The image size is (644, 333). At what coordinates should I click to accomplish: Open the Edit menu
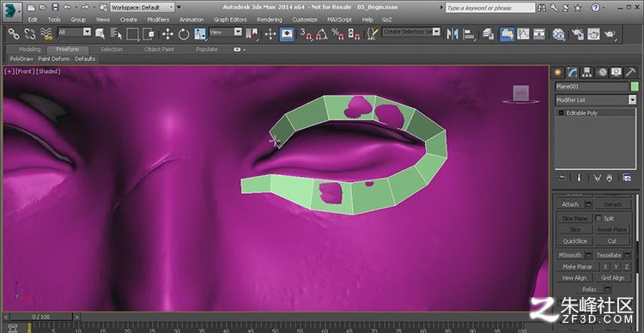[x=33, y=20]
